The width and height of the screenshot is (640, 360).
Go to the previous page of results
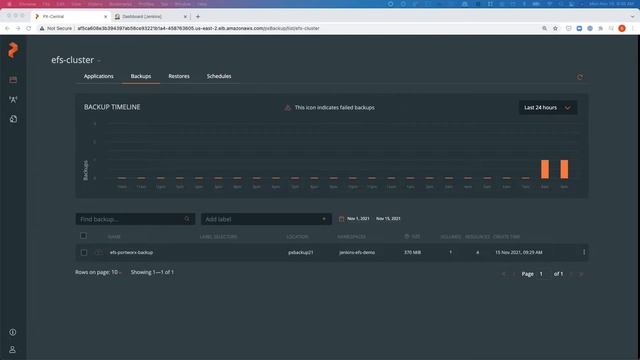pyautogui.click(x=513, y=274)
